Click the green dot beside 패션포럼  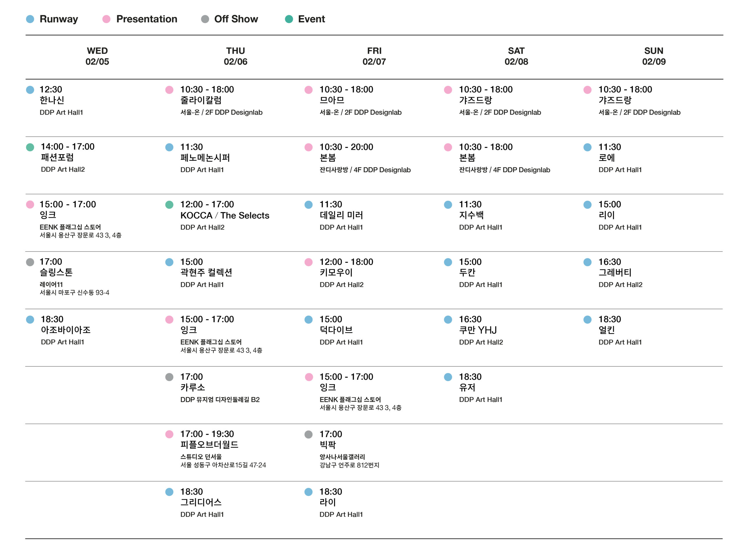pos(30,147)
